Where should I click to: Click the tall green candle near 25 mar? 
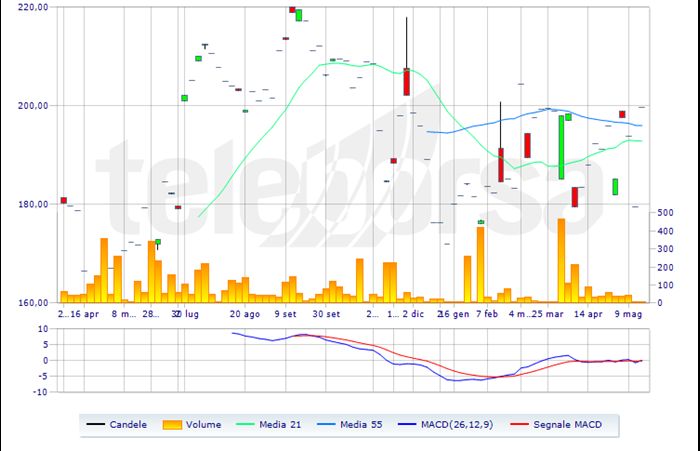click(x=561, y=147)
